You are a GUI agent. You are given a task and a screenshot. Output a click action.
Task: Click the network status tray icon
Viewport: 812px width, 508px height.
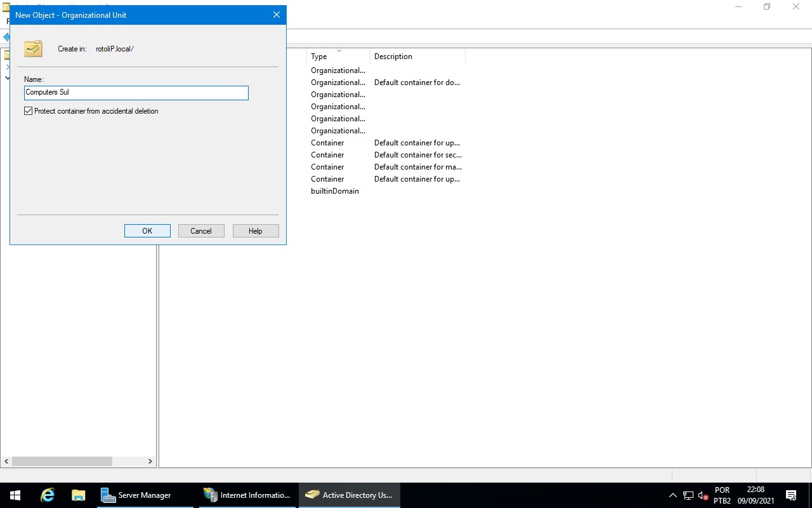coord(688,495)
